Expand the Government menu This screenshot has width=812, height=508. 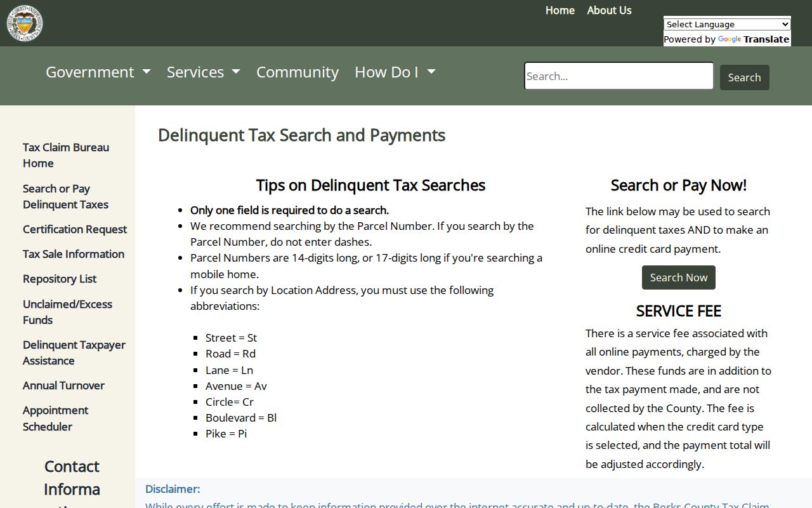(98, 72)
